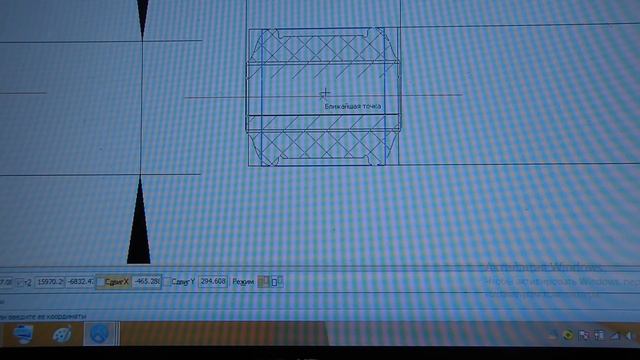This screenshot has width=640, height=360.
Task: Click the Ближайшая точка snap cursor
Action: coord(325,94)
